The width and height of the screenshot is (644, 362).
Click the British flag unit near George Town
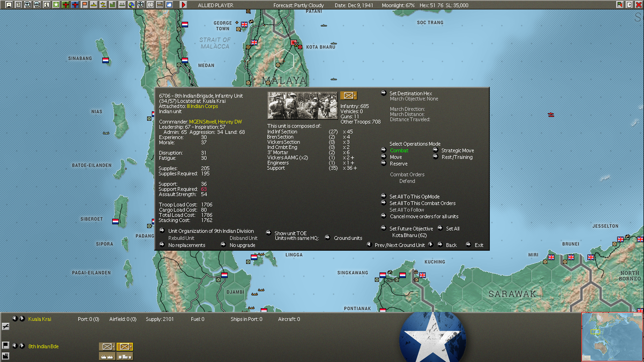pos(245,24)
